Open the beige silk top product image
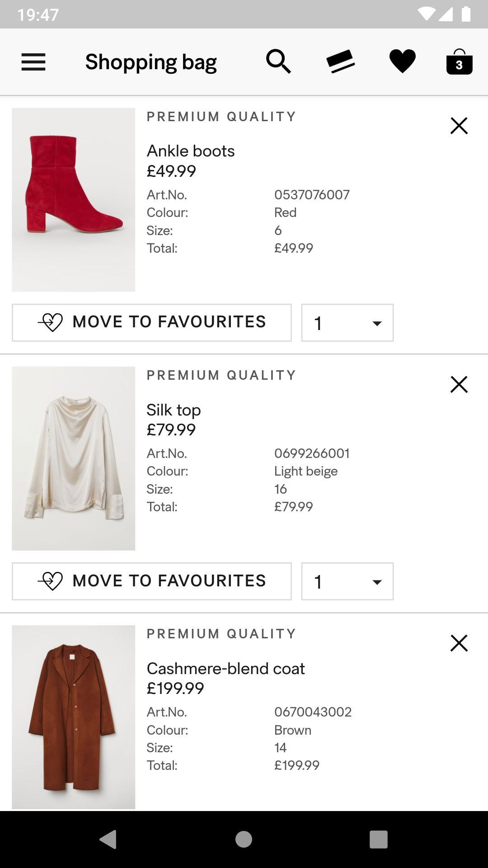 (x=74, y=458)
